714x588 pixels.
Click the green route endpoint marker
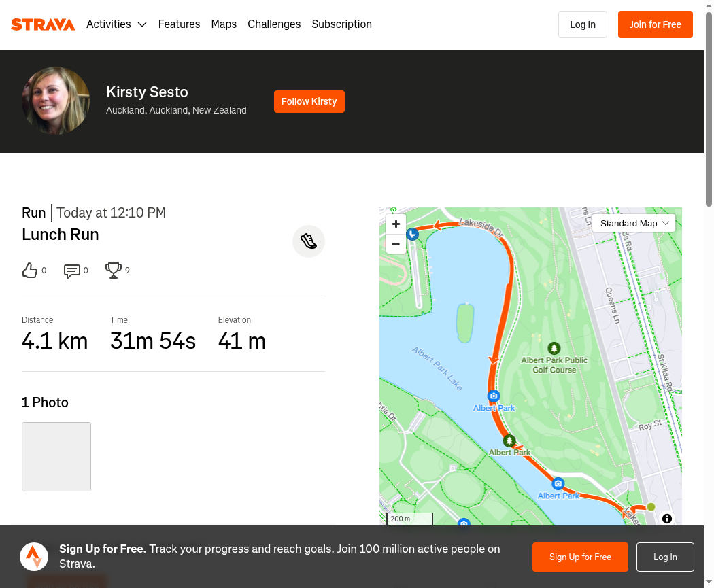(x=651, y=507)
